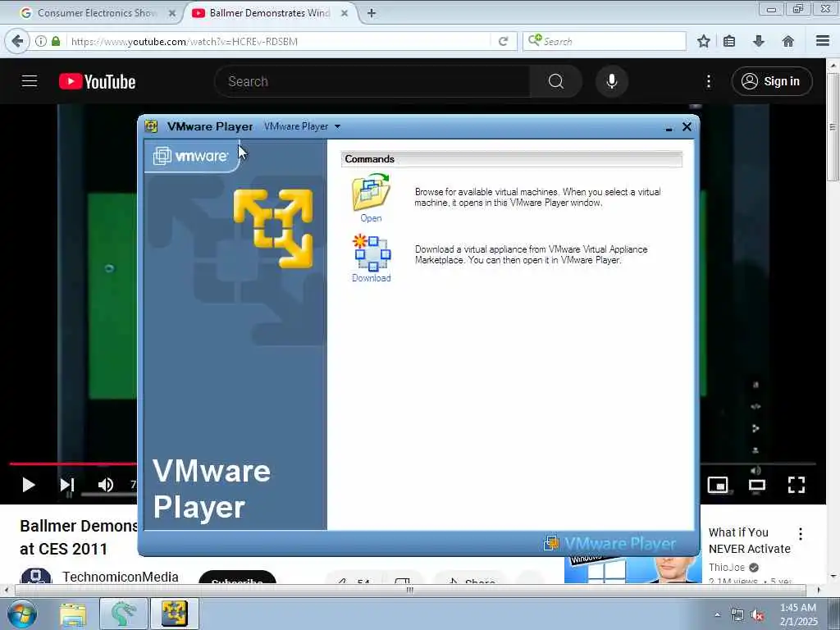The width and height of the screenshot is (840, 630).
Task: Click the Download virtual appliance icon
Action: (372, 253)
